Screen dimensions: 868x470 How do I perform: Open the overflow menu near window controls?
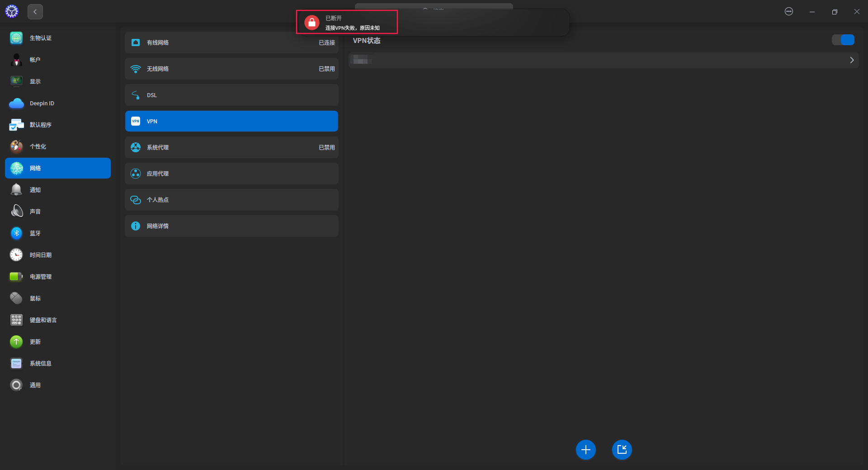coord(789,11)
